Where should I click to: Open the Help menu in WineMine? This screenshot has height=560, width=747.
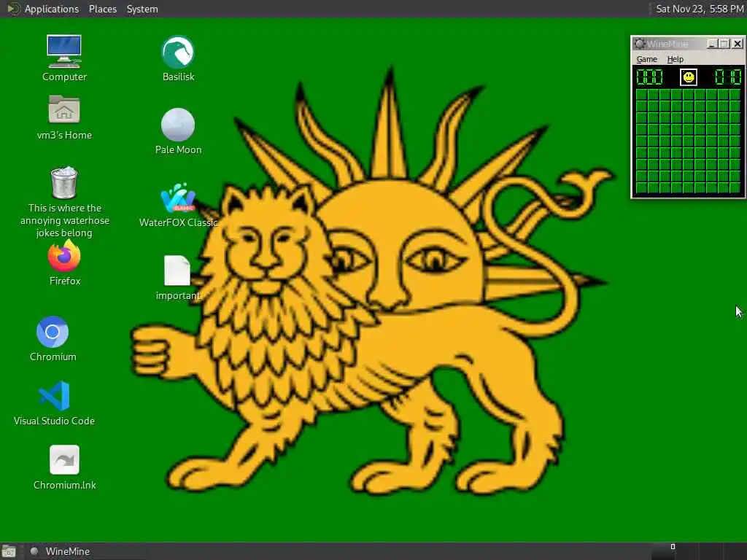tap(675, 59)
